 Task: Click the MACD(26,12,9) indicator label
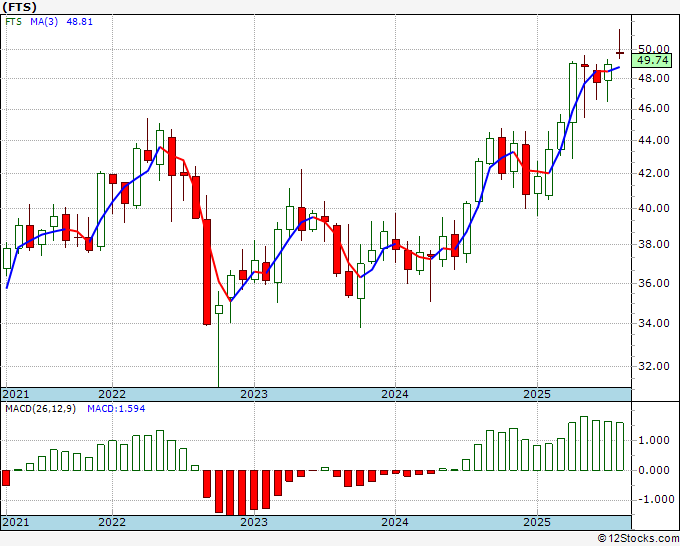40,409
